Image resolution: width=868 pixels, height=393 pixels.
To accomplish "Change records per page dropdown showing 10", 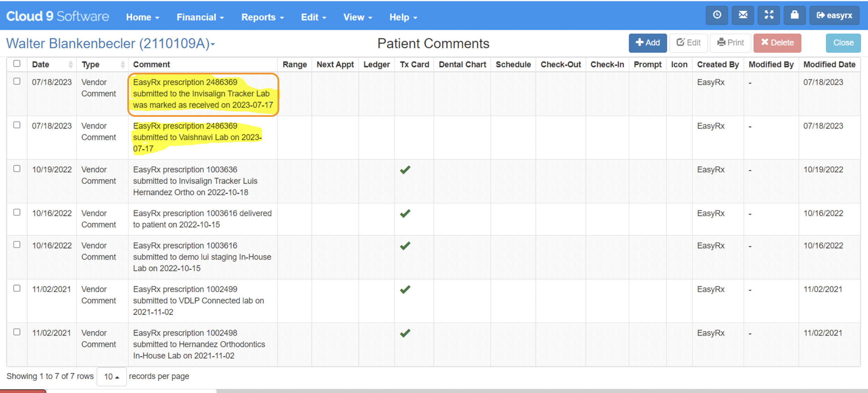I will click(112, 376).
